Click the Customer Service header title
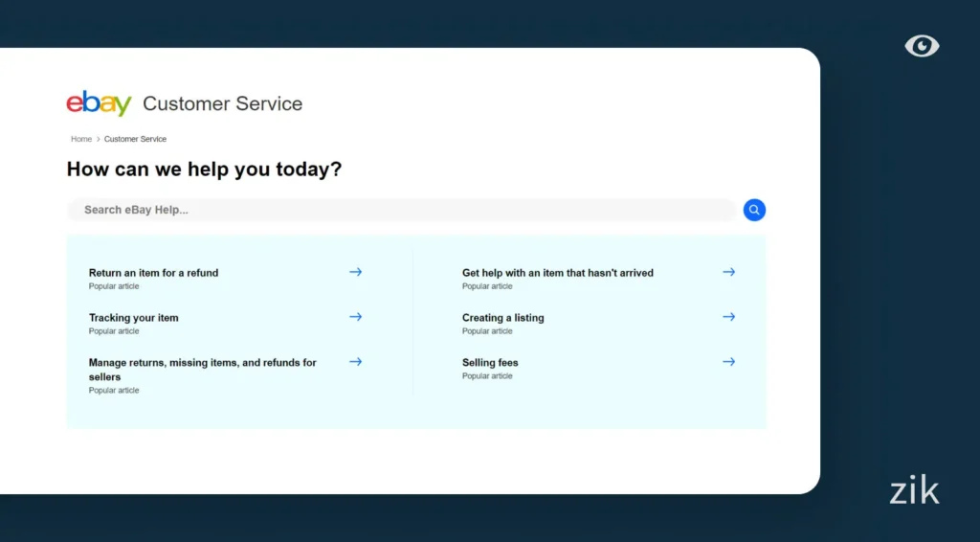Screen dimensions: 980x542 (x=222, y=103)
